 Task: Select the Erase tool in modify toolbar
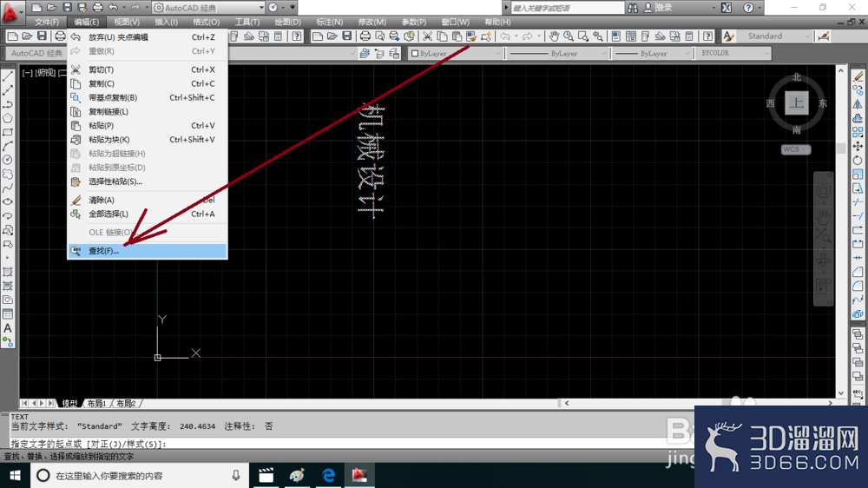coord(858,76)
